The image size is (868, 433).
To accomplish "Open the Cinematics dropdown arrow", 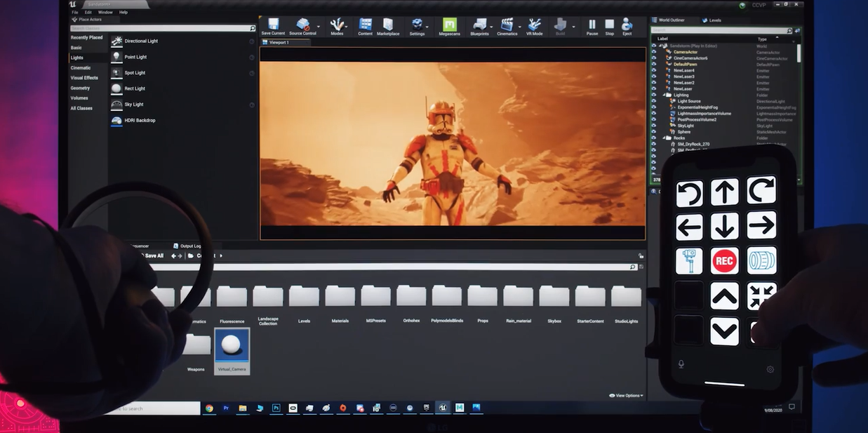I will tap(520, 27).
